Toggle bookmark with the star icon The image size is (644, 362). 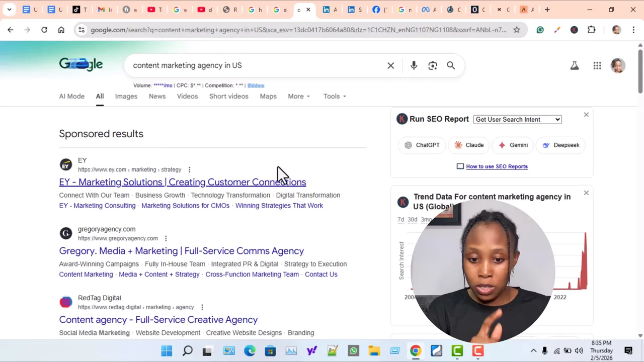(x=516, y=30)
